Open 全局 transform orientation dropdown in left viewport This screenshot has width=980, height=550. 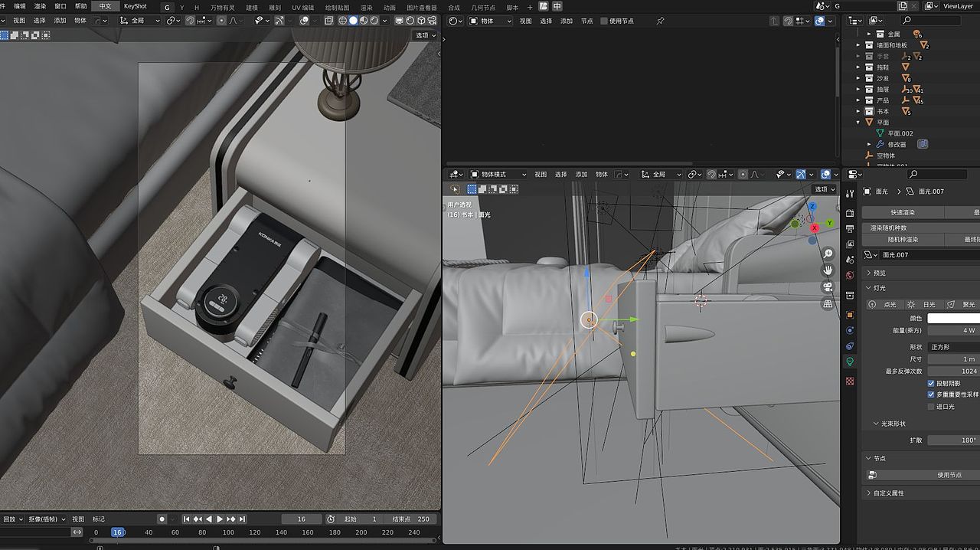(139, 21)
